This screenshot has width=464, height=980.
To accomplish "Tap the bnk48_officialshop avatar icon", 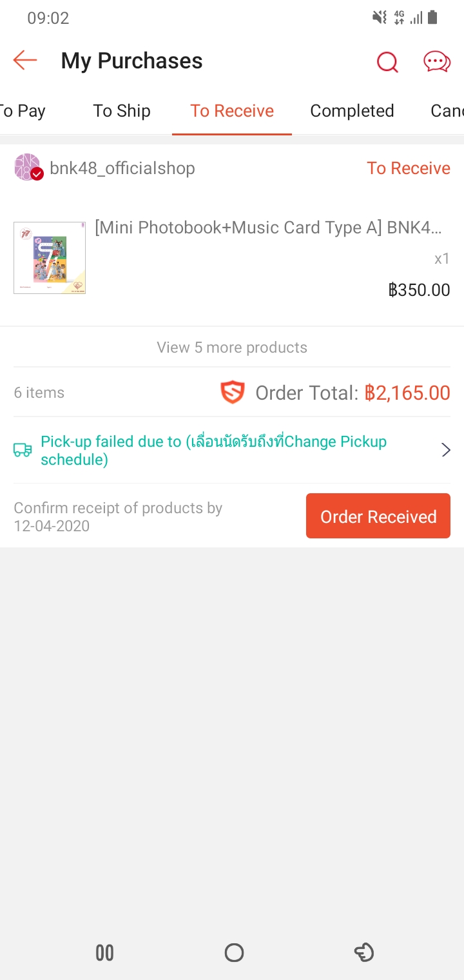I will (x=28, y=168).
